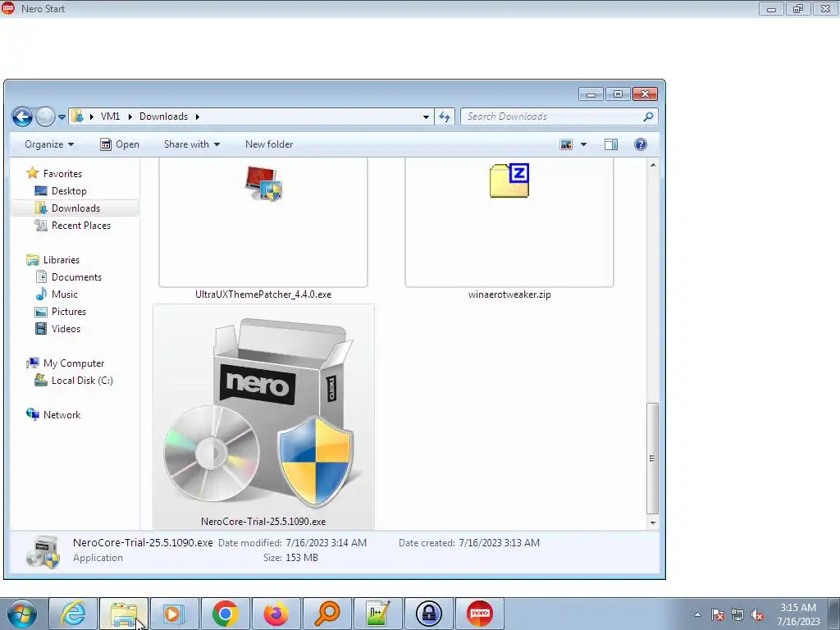Click the muted volume tray icon
840x630 pixels.
click(757, 614)
